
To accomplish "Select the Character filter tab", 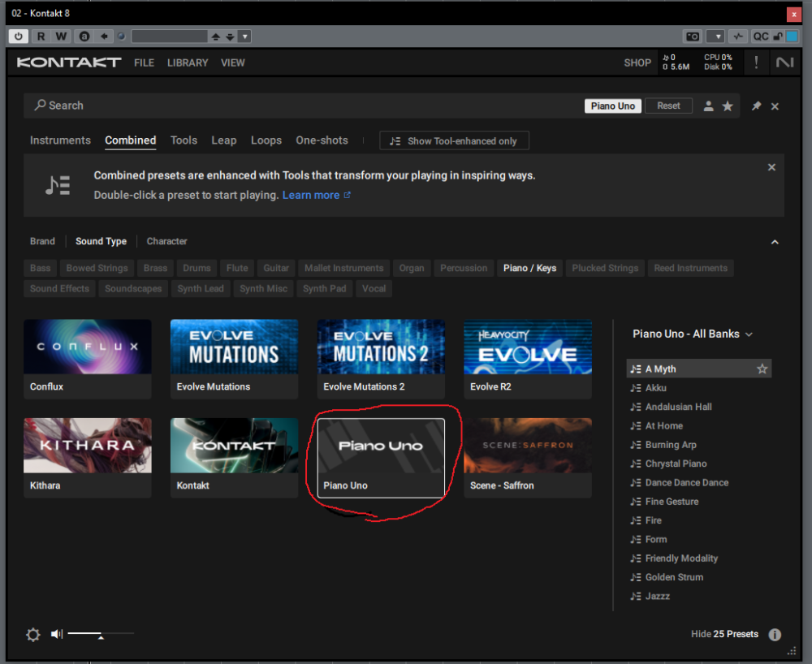I will [x=166, y=241].
